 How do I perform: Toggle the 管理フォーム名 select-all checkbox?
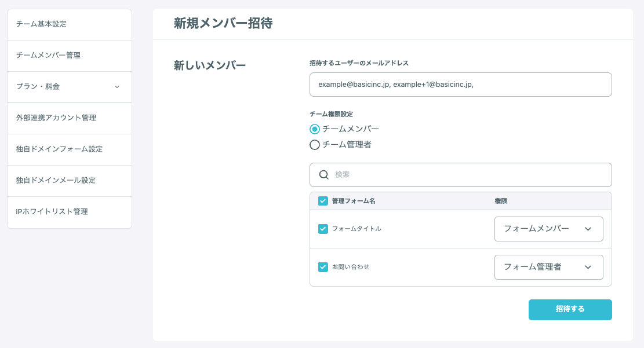323,201
